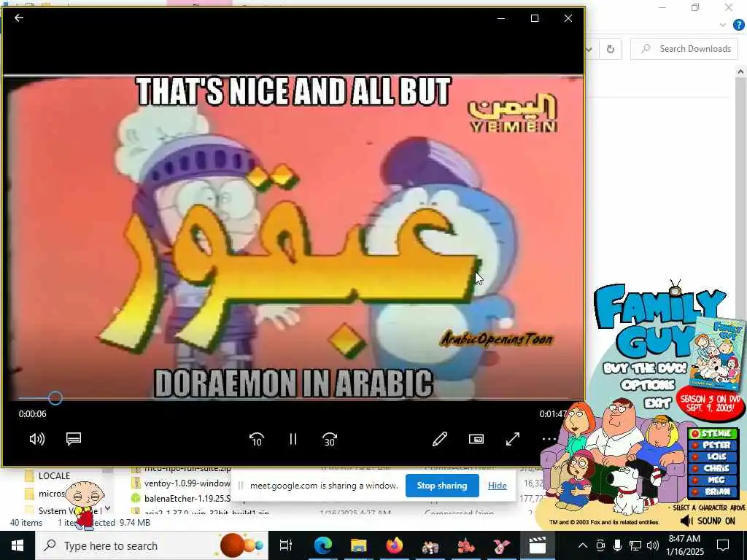Select Stewie in Family Guy character list
The height and width of the screenshot is (560, 747).
[x=713, y=433]
